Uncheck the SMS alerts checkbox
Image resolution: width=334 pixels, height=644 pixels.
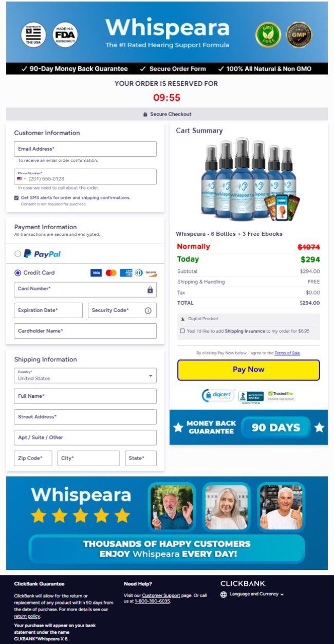pos(17,197)
